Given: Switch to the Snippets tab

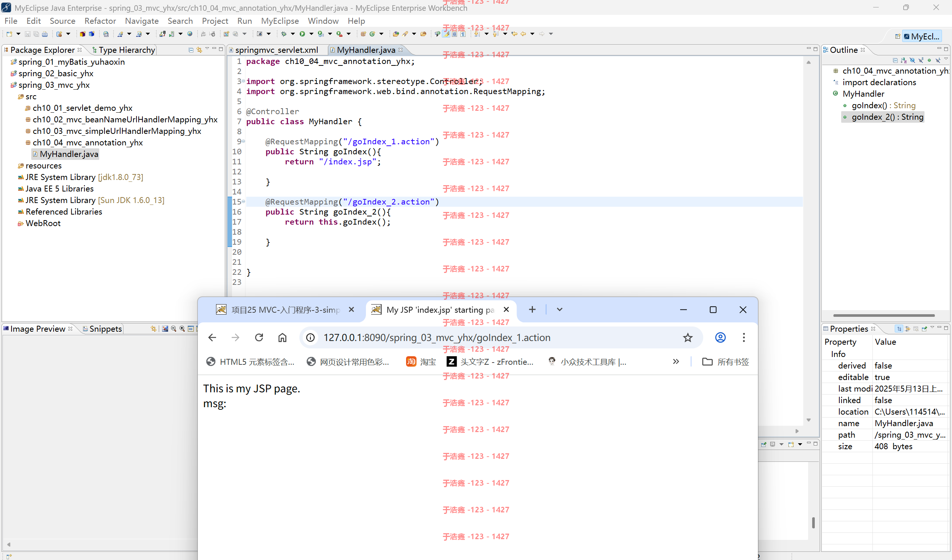Looking at the screenshot, I should point(102,329).
